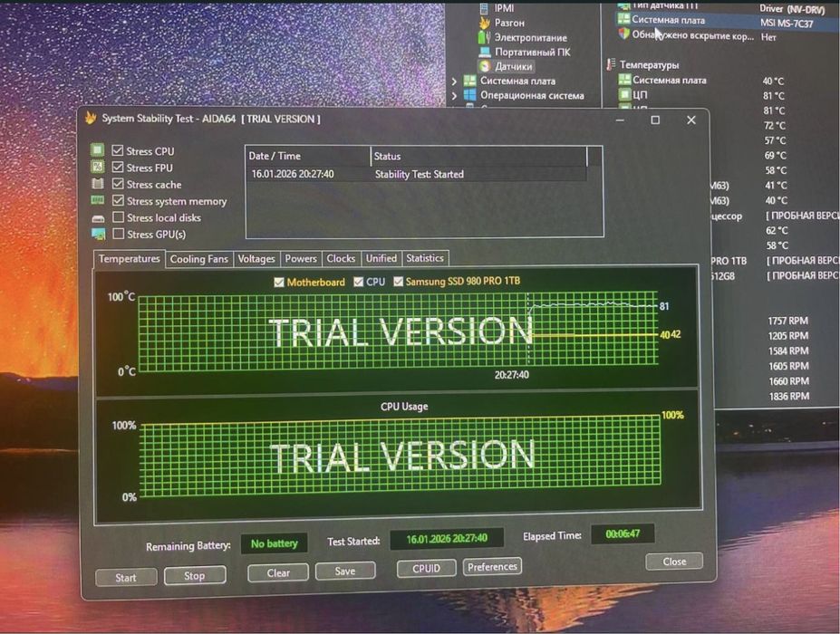Uncheck Stress system memory
This screenshot has height=634, width=840.
pos(119,200)
